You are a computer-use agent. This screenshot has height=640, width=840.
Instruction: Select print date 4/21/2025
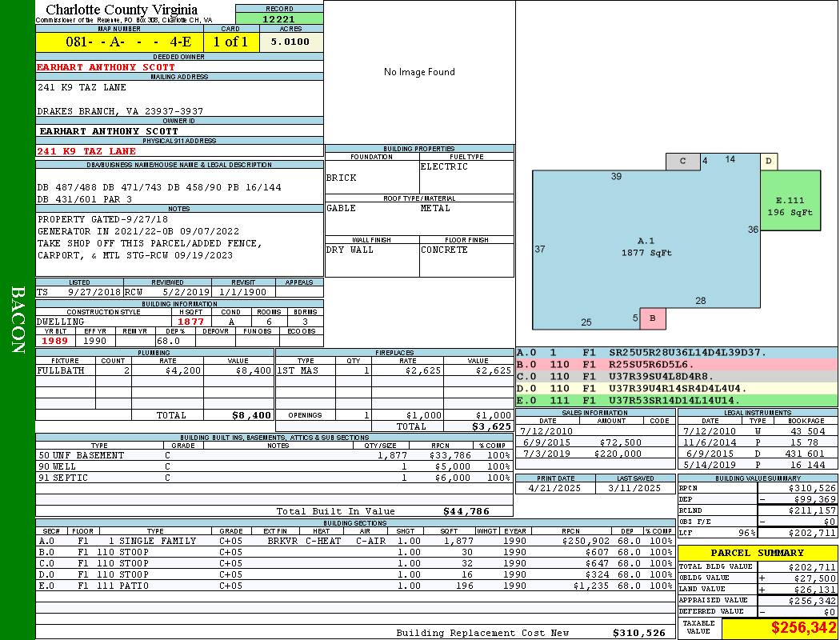(555, 488)
